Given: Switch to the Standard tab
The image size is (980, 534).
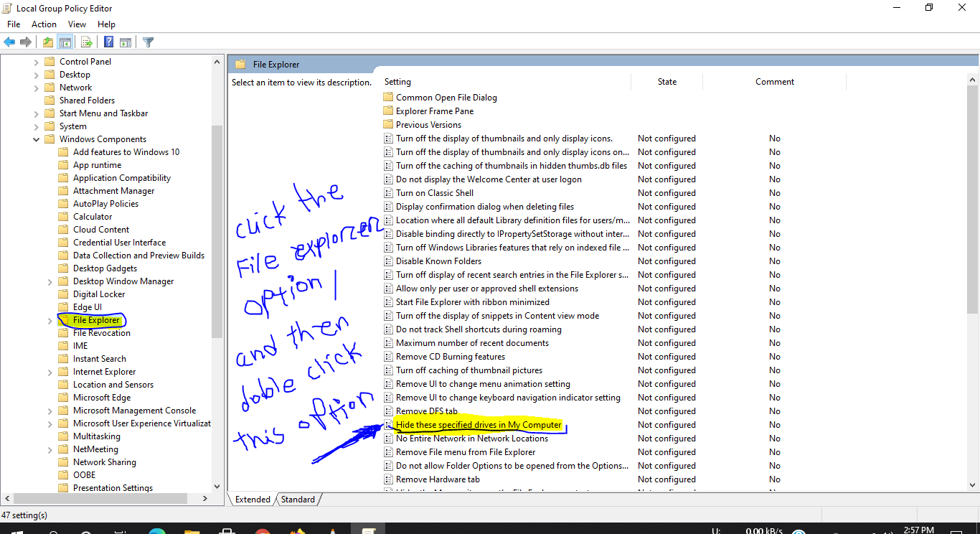Looking at the screenshot, I should pyautogui.click(x=298, y=499).
